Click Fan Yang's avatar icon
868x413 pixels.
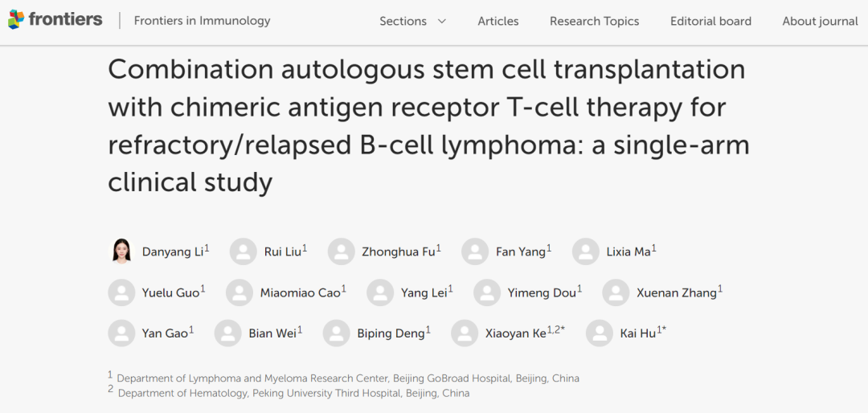(475, 251)
